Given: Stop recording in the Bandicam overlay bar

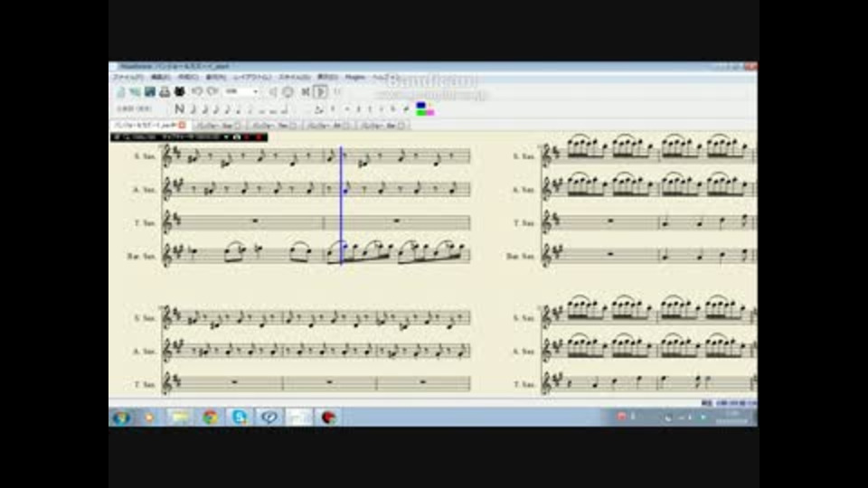Looking at the screenshot, I should [x=259, y=137].
